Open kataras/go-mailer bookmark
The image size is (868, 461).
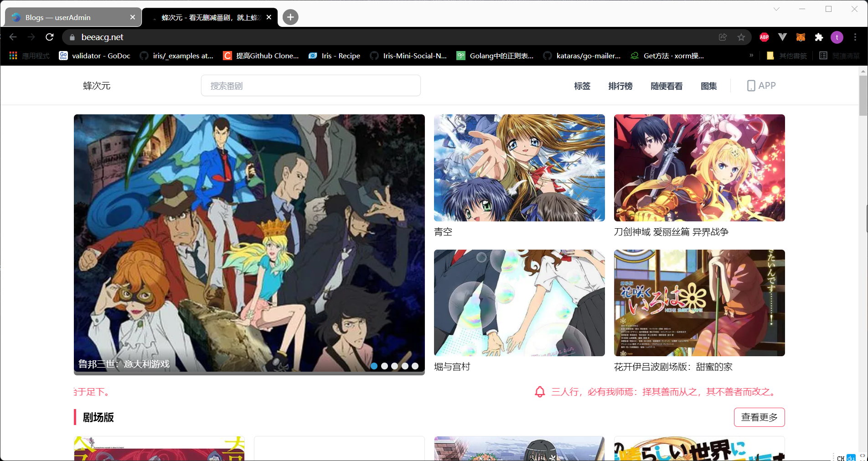click(582, 56)
